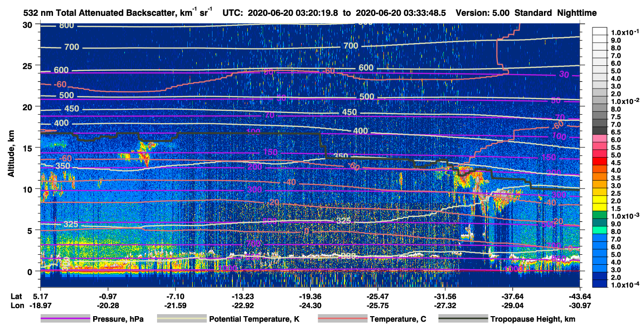Click longitude value "-24.30"

[310, 305]
